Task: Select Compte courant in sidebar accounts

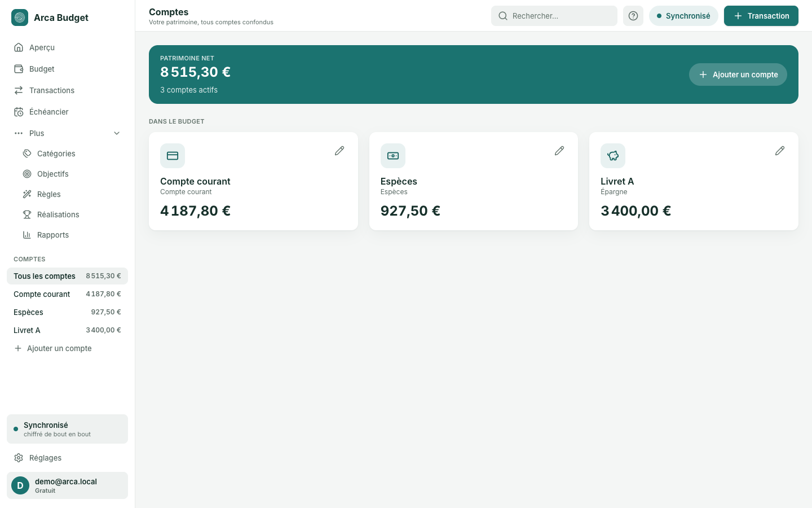Action: click(x=67, y=294)
